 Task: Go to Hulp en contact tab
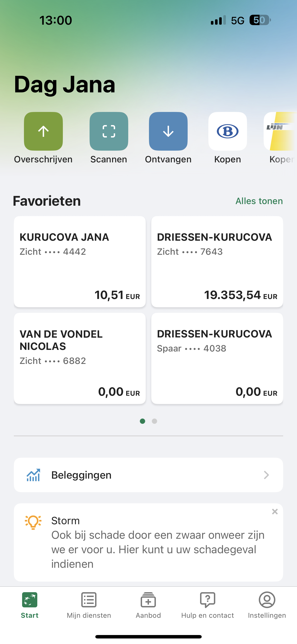(x=207, y=605)
